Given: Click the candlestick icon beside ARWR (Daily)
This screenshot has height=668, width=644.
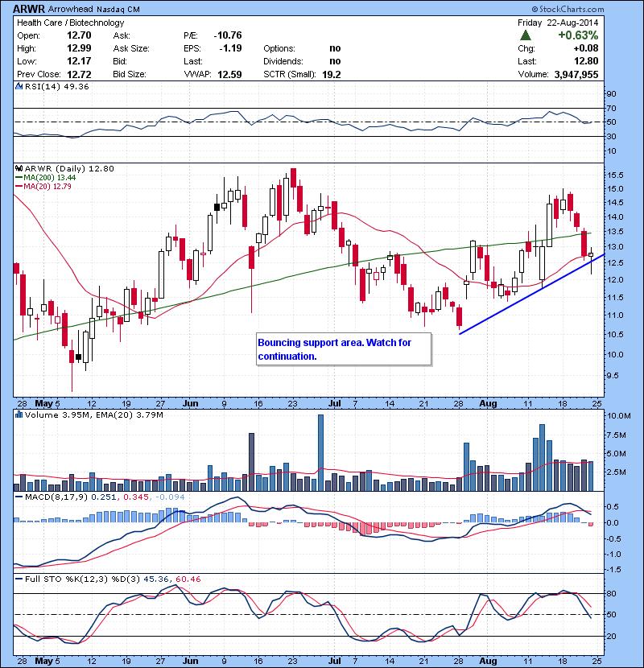Looking at the screenshot, I should pyautogui.click(x=19, y=169).
